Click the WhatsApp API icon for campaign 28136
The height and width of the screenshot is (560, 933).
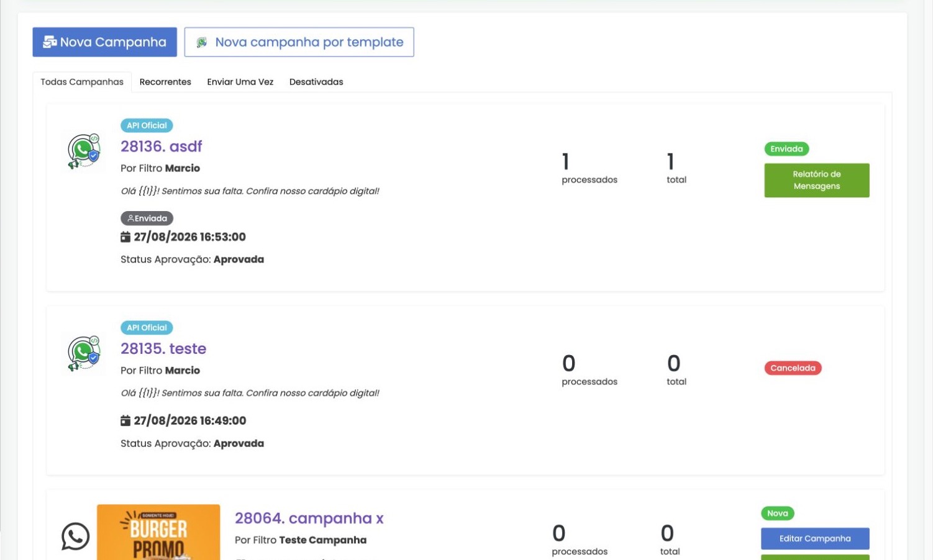pos(84,151)
